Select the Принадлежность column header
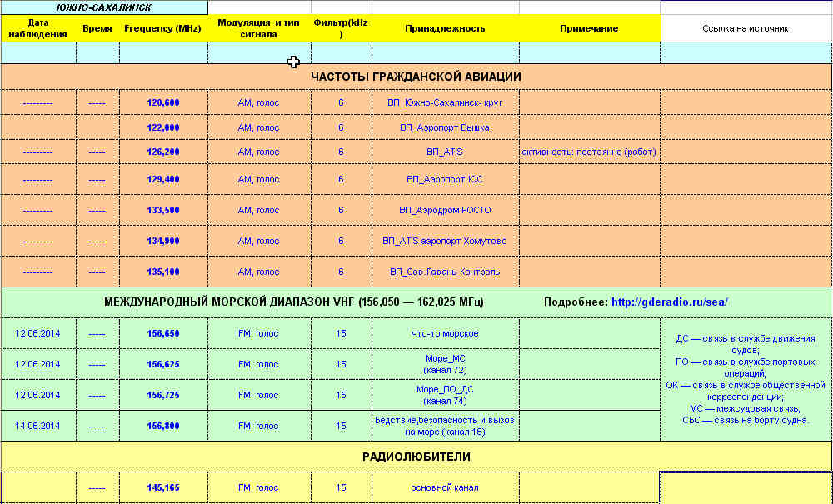 (x=445, y=28)
